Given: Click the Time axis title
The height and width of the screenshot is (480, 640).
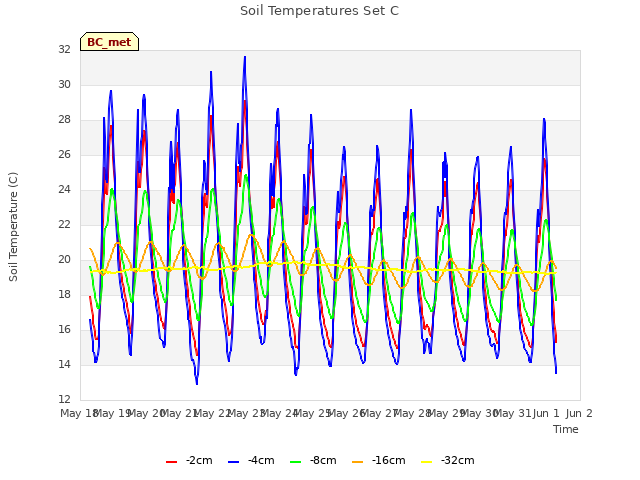Looking at the screenshot, I should coord(566,429).
